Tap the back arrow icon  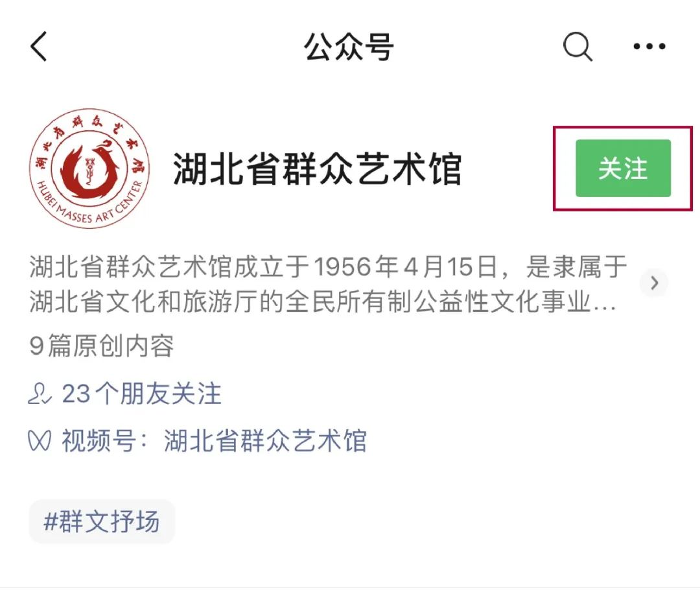click(38, 46)
